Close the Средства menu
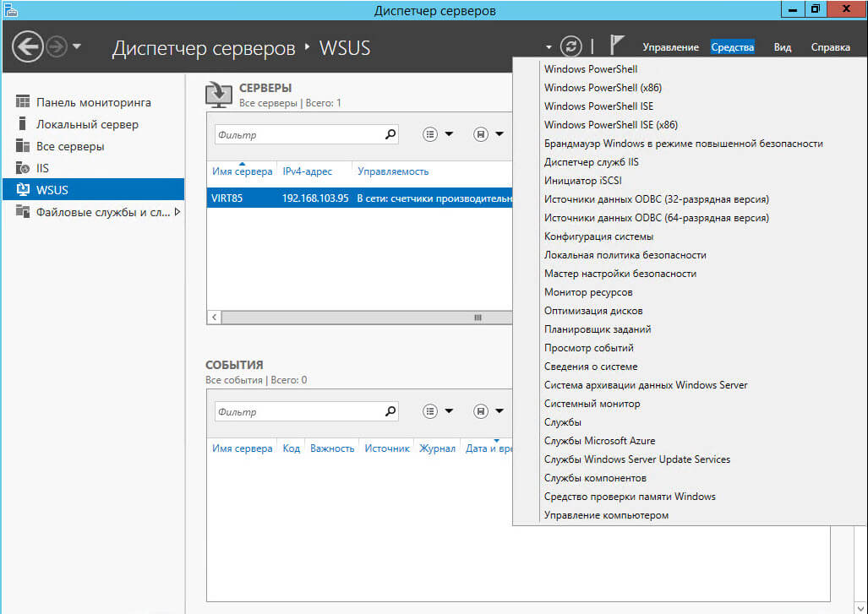The height and width of the screenshot is (614, 868). click(x=733, y=47)
